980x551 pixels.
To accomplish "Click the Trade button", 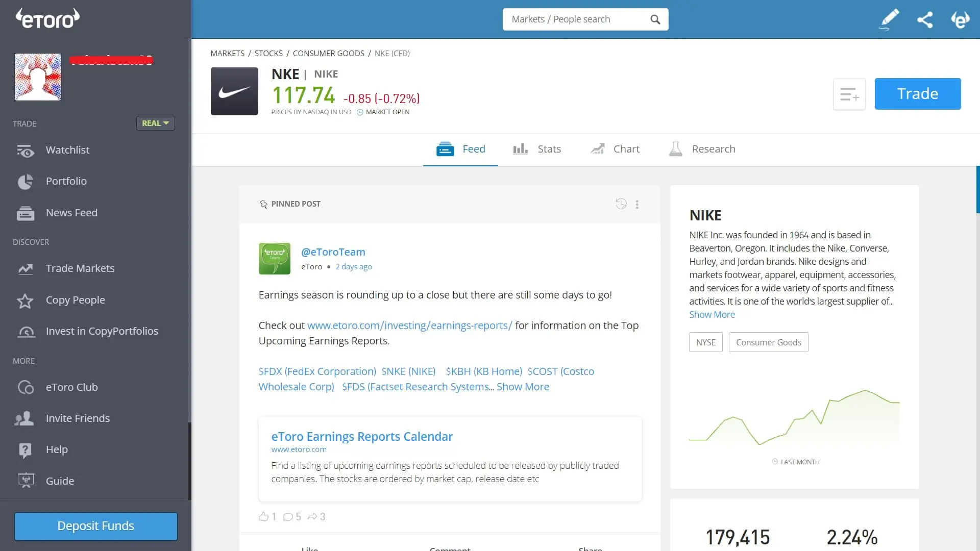I will 917,93.
